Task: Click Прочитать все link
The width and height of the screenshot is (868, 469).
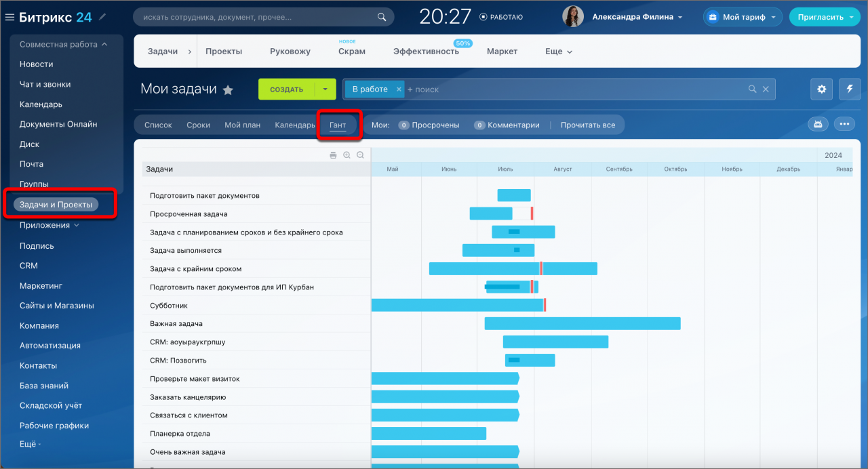Action: tap(588, 125)
